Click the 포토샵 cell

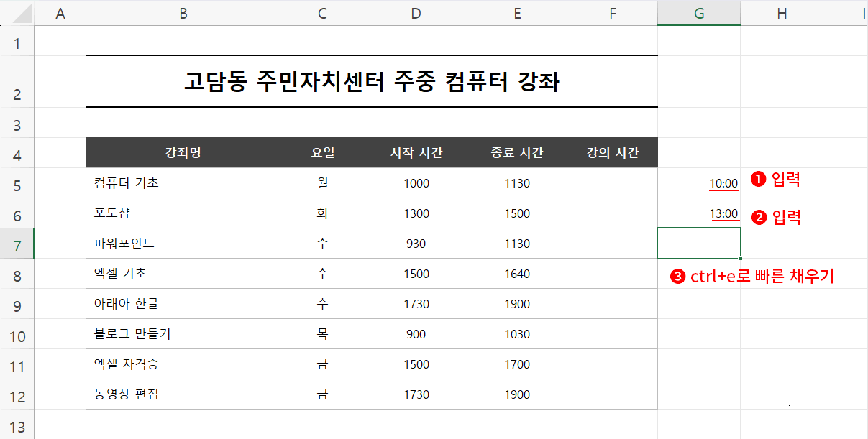pos(183,213)
